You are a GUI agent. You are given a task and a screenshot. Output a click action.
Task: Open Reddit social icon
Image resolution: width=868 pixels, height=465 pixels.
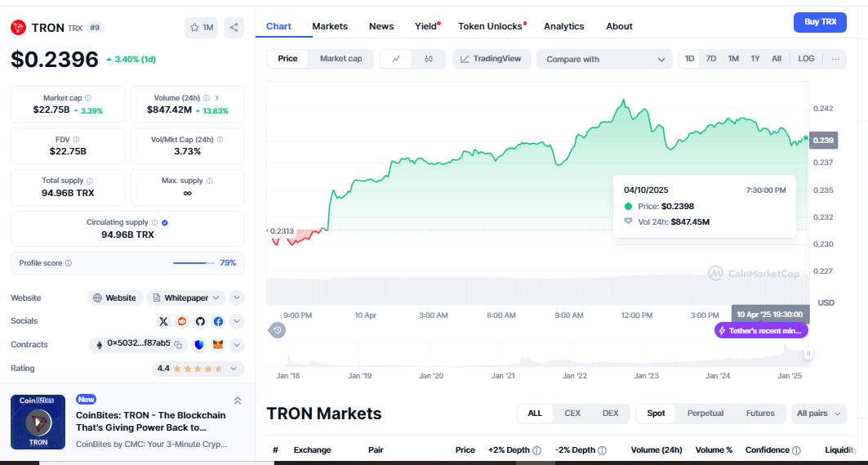181,321
